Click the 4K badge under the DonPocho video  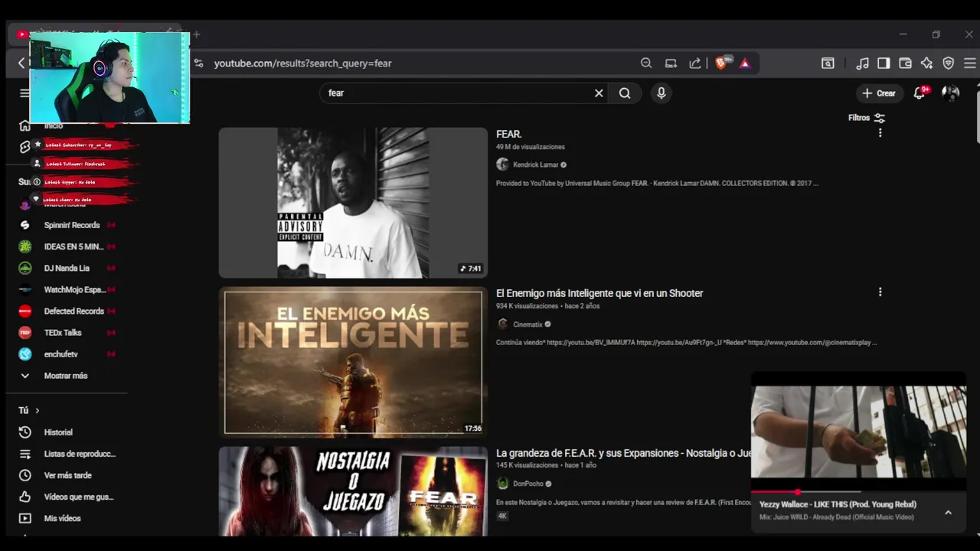tap(502, 516)
